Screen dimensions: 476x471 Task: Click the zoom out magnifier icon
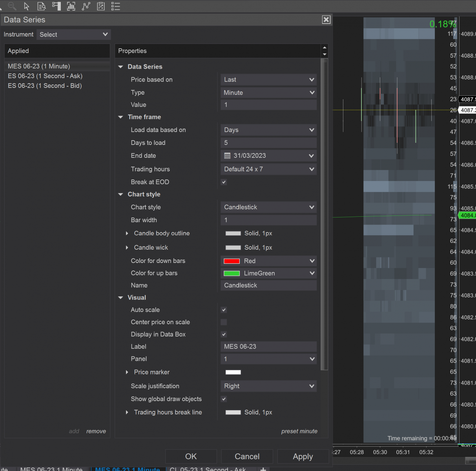tap(12, 6)
